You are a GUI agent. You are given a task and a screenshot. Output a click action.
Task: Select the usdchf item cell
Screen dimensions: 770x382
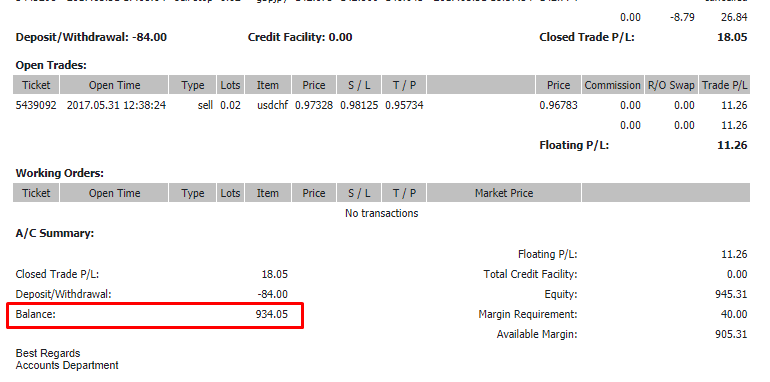[x=268, y=105]
